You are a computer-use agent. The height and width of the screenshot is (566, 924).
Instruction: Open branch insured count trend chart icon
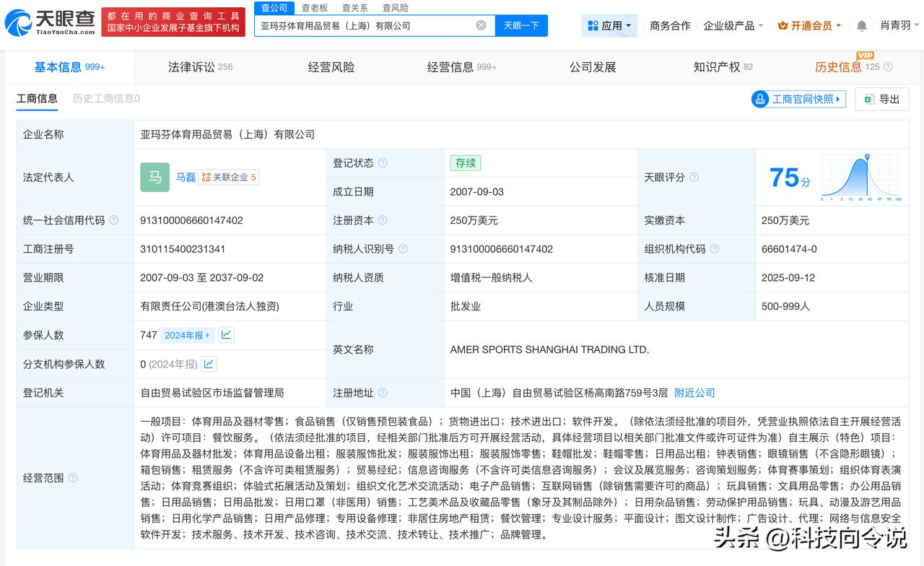pyautogui.click(x=209, y=364)
